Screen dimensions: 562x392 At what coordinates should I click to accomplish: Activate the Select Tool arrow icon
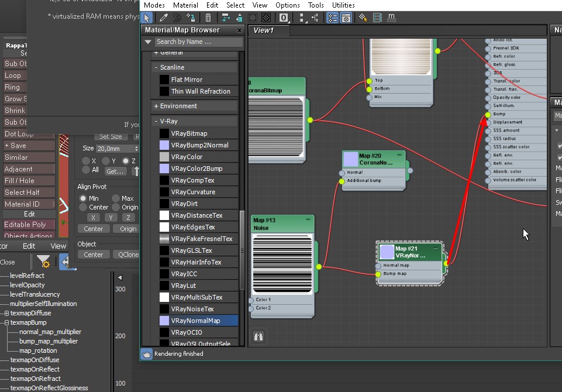[147, 18]
